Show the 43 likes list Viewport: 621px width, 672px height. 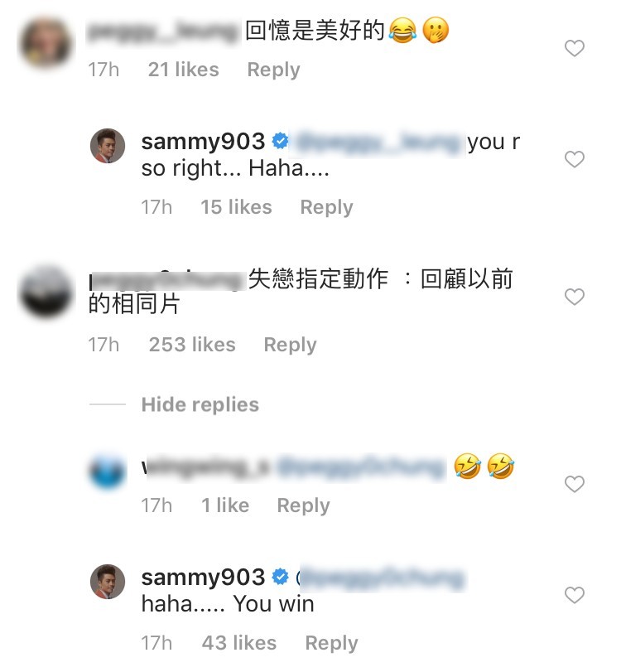click(x=239, y=643)
